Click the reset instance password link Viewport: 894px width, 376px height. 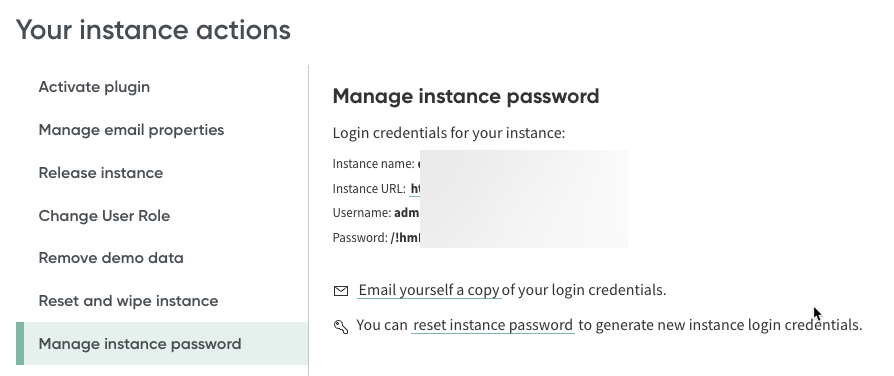click(493, 325)
